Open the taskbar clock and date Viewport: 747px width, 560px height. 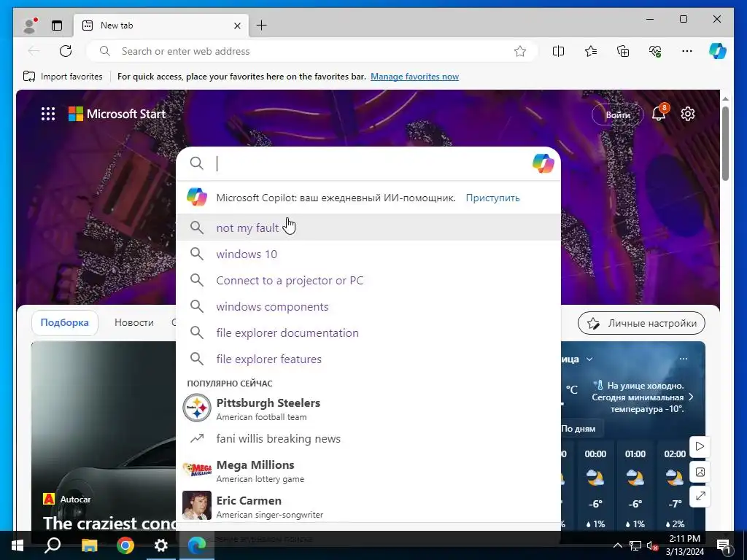pos(684,545)
